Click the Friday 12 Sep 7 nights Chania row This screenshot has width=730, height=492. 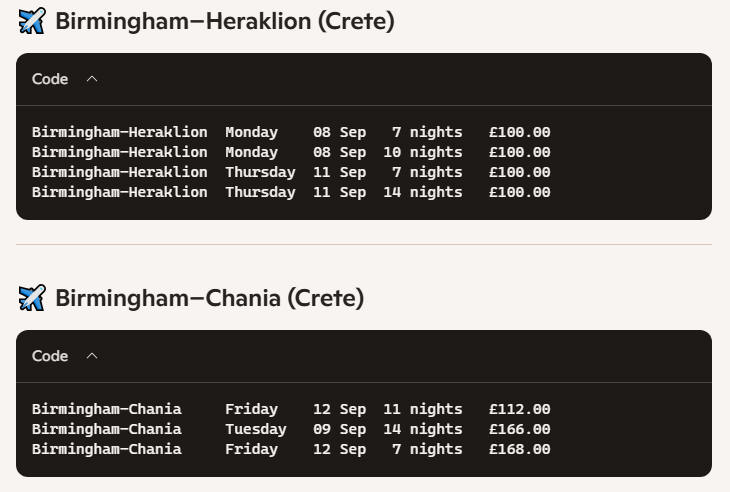tap(291, 449)
